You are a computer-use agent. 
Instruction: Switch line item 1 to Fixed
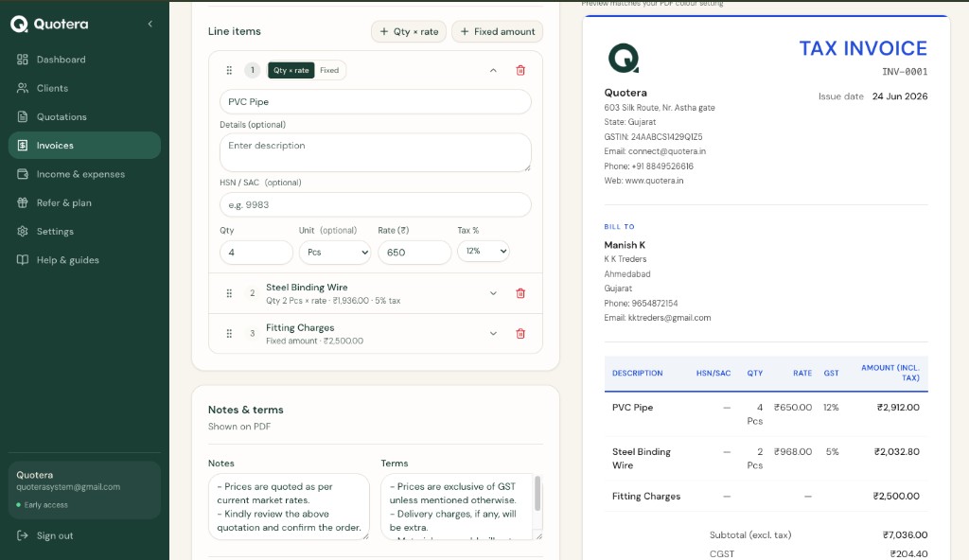pos(329,70)
